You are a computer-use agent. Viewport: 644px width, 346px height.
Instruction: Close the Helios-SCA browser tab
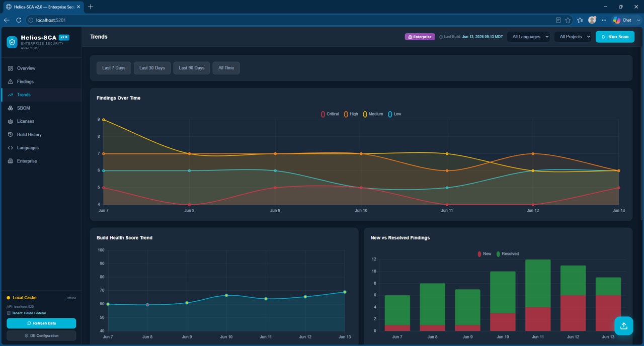pyautogui.click(x=78, y=7)
